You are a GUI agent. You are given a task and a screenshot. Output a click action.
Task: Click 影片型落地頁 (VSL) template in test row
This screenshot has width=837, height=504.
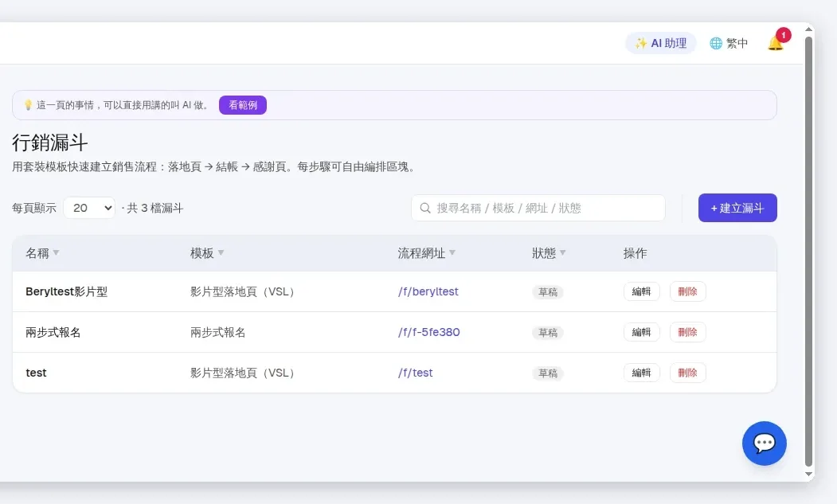pos(244,373)
